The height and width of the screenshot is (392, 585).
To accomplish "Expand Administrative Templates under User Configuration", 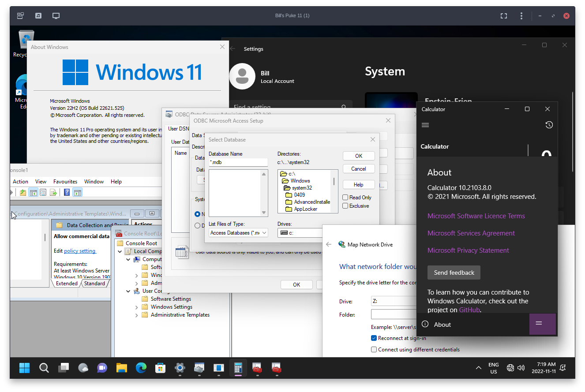I will (137, 315).
